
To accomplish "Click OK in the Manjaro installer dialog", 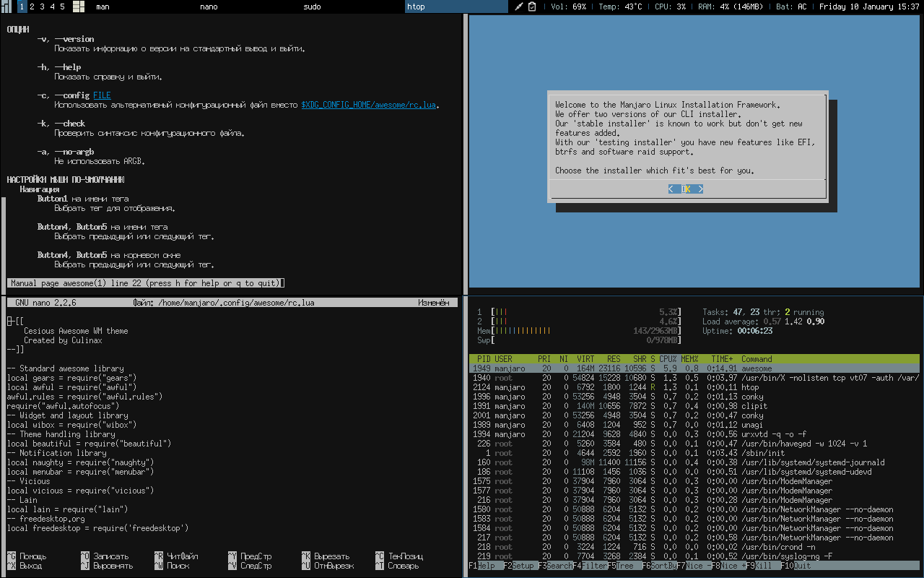I will (x=686, y=189).
